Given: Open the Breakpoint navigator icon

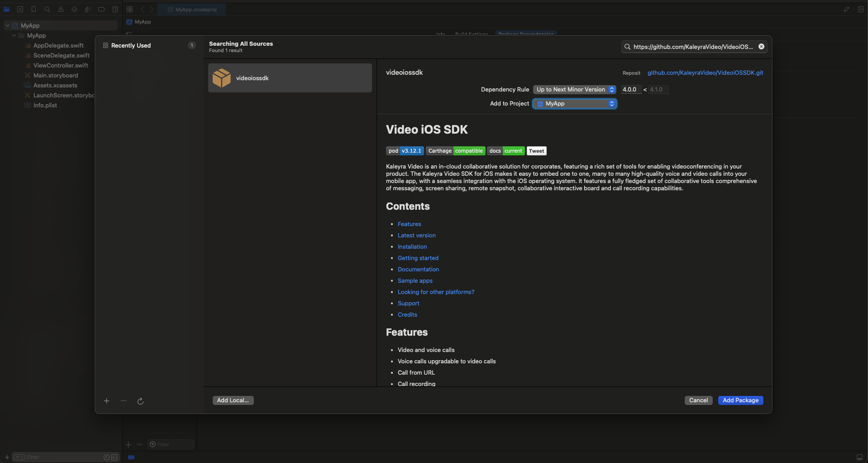Looking at the screenshot, I should pyautogui.click(x=101, y=9).
